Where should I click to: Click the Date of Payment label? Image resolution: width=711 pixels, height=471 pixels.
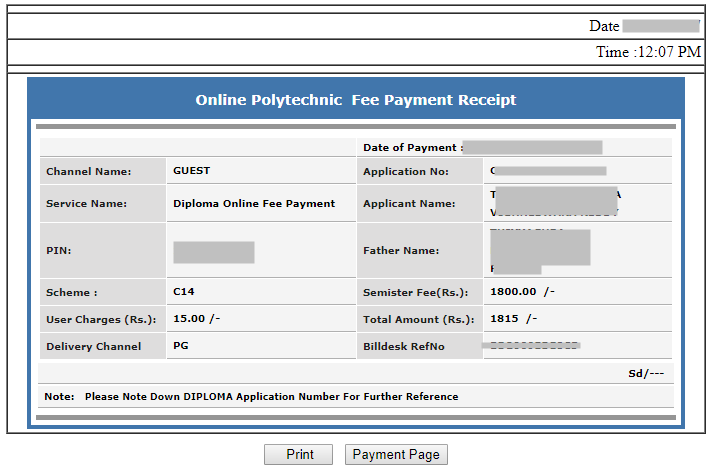(x=413, y=147)
